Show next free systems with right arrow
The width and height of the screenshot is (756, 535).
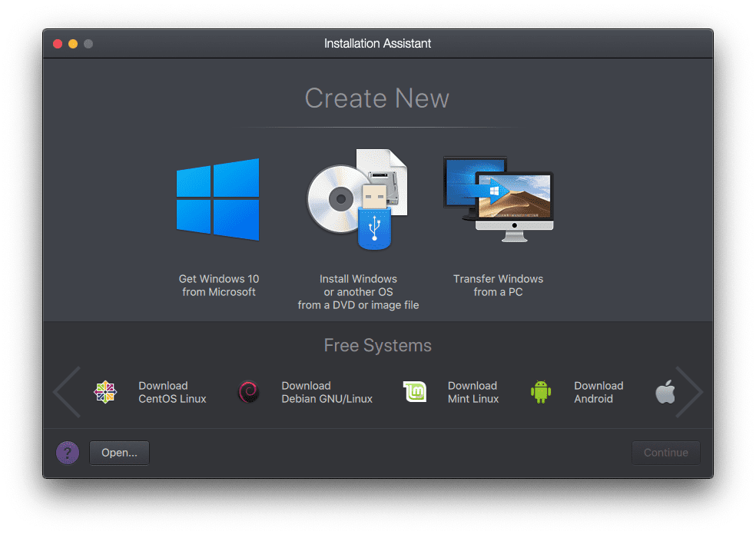click(689, 392)
